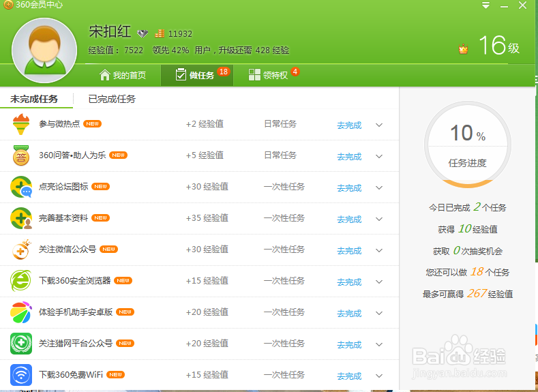
Task: Click the NEW badge next to 点亮论坛图标
Action: [100, 187]
